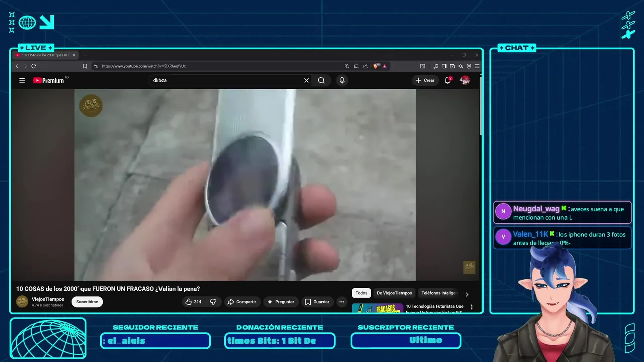The image size is (644, 362).
Task: Click the browser forward arrow
Action: point(25,66)
